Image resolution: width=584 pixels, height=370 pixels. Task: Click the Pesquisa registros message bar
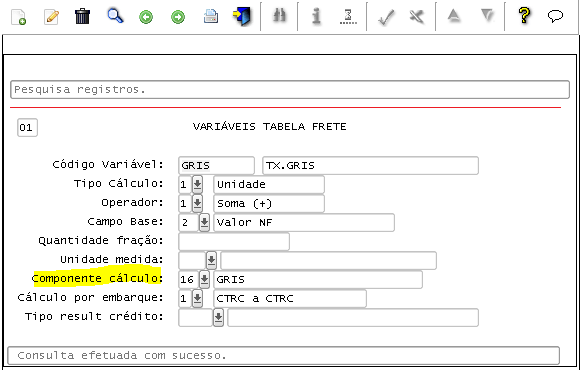[290, 89]
